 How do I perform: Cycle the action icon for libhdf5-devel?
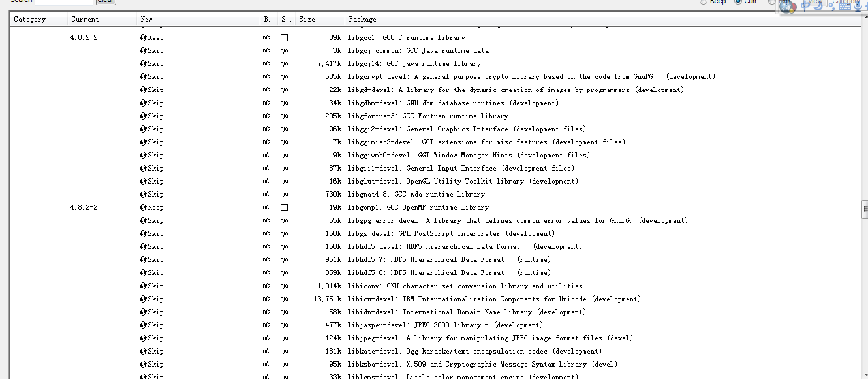click(x=144, y=247)
